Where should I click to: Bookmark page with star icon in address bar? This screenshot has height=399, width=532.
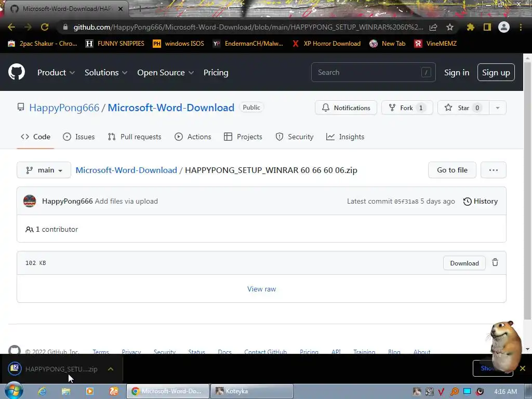point(450,27)
